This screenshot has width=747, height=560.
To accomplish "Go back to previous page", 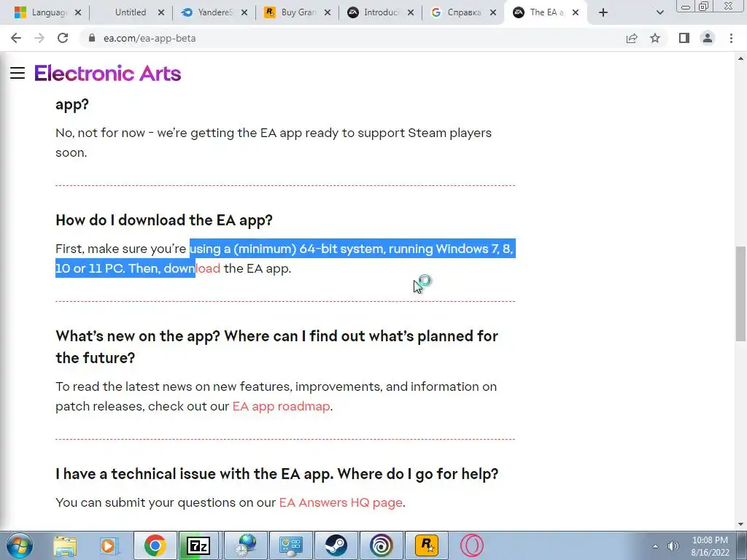I will pyautogui.click(x=16, y=38).
